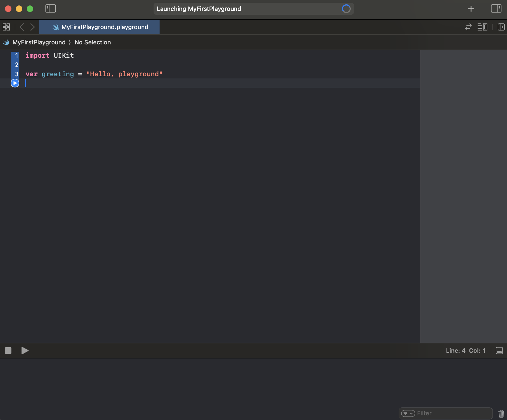Run playground up to line 4
Screen dimensions: 507x420
coord(15,83)
